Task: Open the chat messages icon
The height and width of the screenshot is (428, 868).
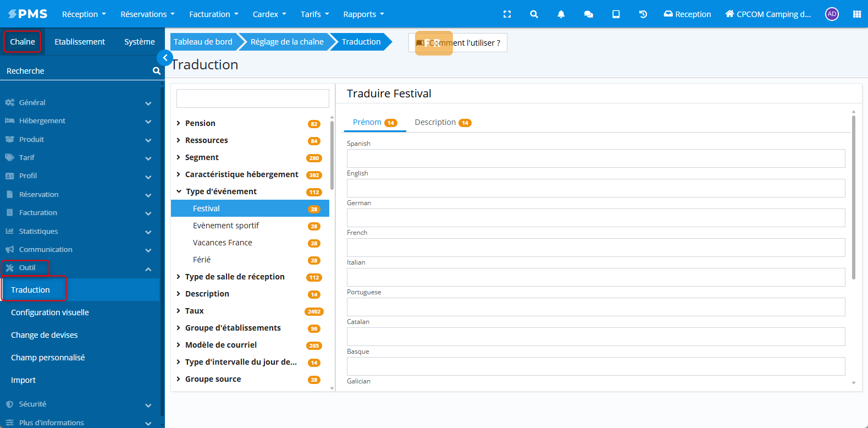Action: coord(588,14)
